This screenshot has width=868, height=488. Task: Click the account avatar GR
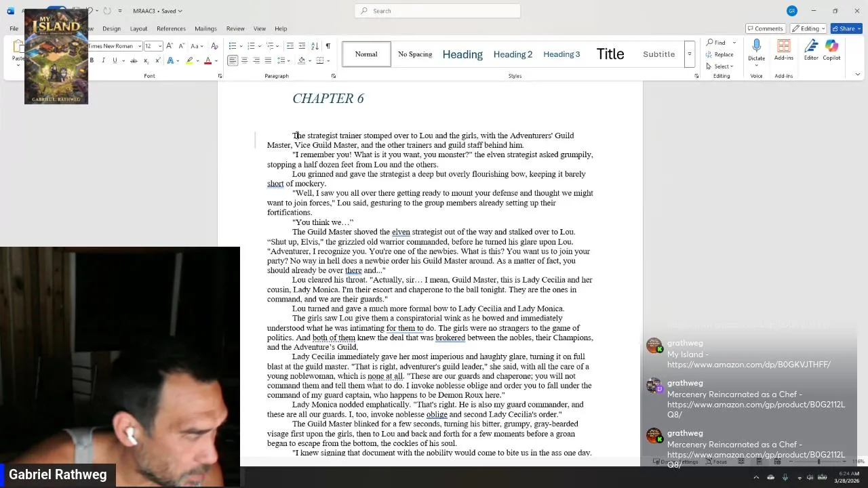pyautogui.click(x=791, y=11)
